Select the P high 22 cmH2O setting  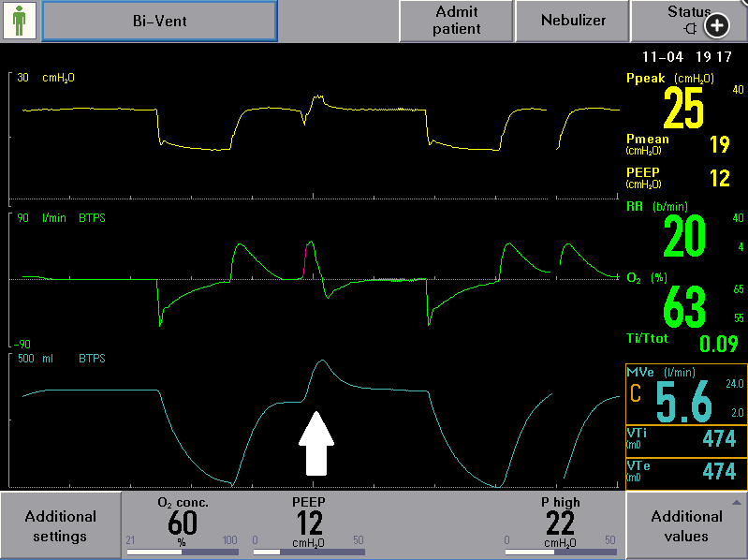pyautogui.click(x=560, y=524)
